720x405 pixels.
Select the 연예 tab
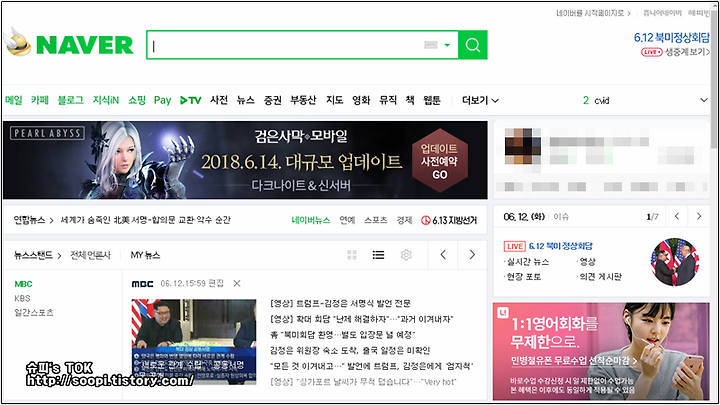348,220
